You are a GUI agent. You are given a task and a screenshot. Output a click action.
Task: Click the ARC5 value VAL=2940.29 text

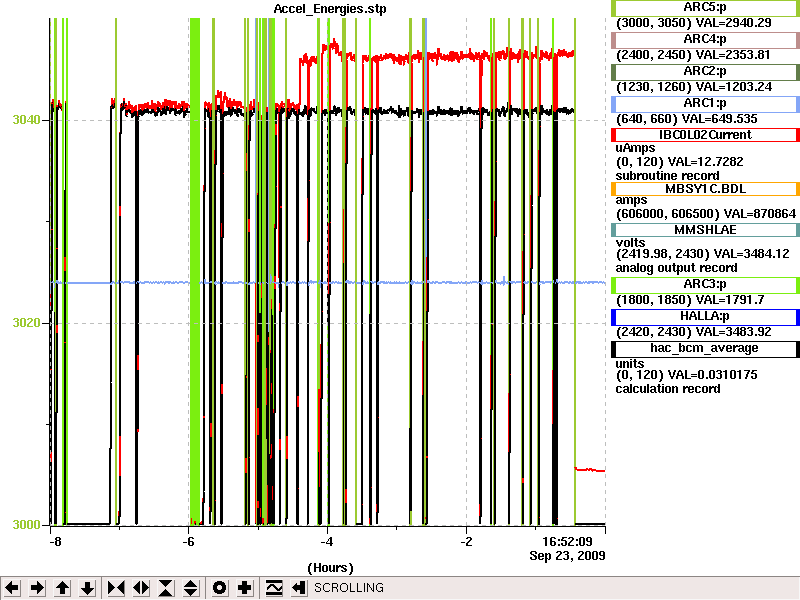click(x=734, y=23)
